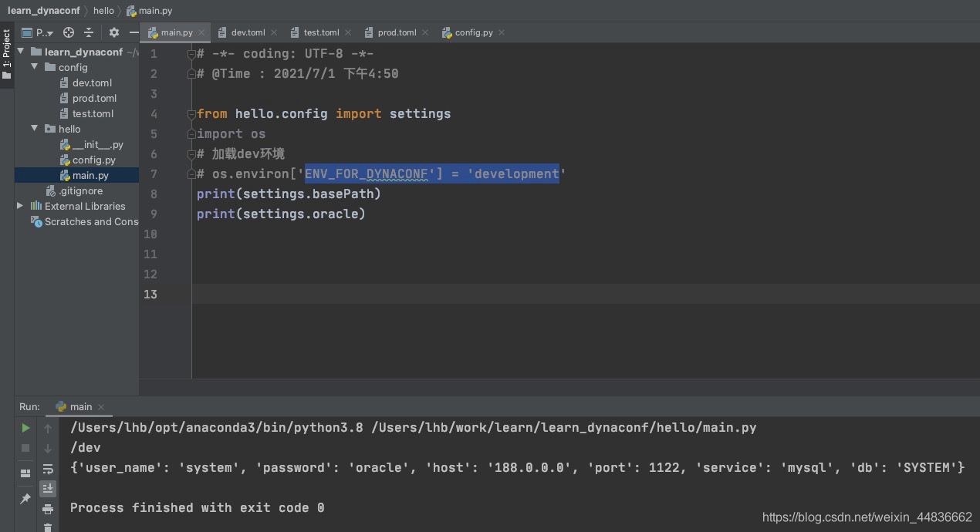Toggle scroll to end of console
Image resolution: width=980 pixels, height=532 pixels.
pos(48,488)
